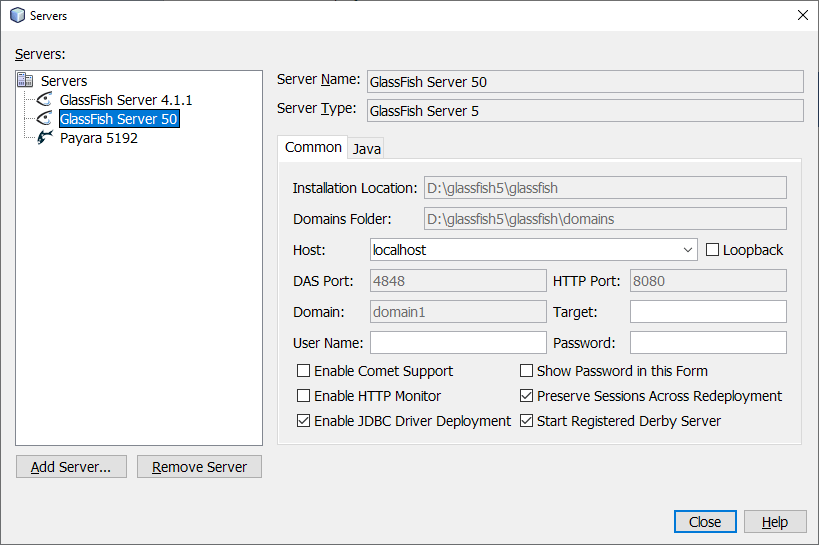Click the Servers: list label
Viewport: 819px width, 545px height.
coord(40,54)
